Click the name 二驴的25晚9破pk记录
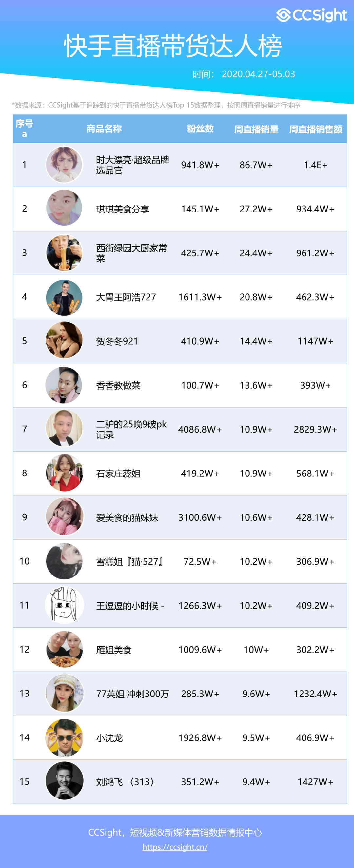The image size is (354, 868). [x=131, y=429]
